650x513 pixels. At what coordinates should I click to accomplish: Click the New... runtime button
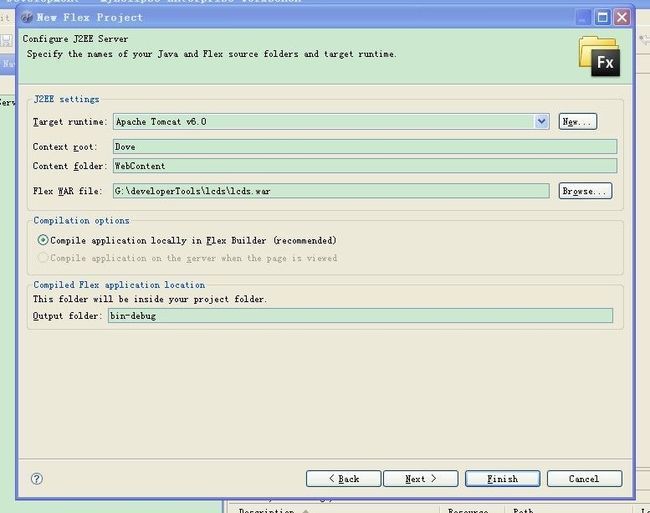click(x=577, y=121)
